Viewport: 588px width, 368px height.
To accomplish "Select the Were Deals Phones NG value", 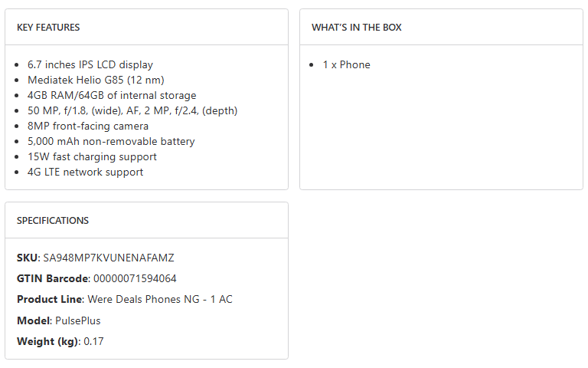I will coord(160,300).
